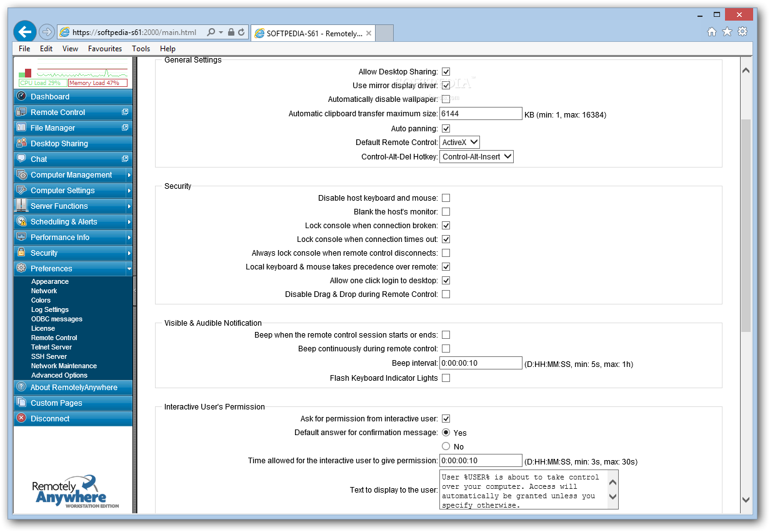Image resolution: width=770 pixels, height=532 pixels.
Task: Click the Beep interval input field
Action: [x=481, y=363]
